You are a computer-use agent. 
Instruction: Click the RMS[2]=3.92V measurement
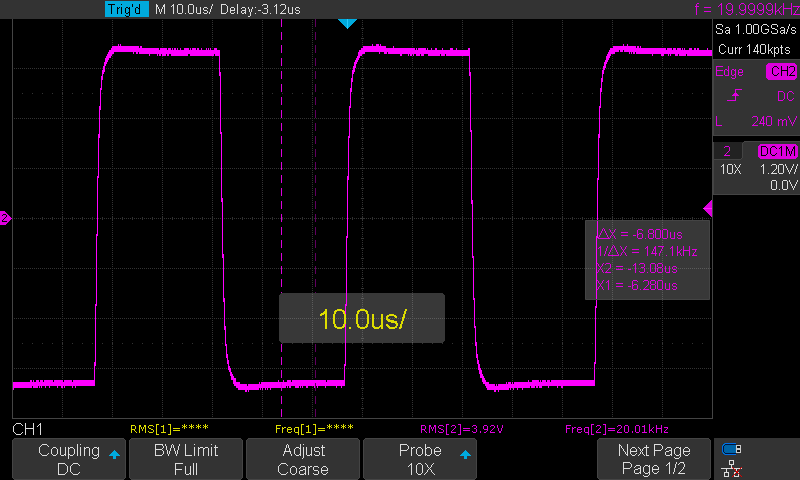coord(462,429)
